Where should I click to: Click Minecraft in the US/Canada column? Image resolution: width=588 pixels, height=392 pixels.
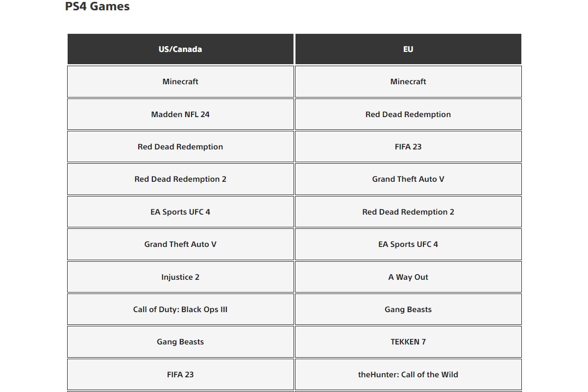[180, 82]
